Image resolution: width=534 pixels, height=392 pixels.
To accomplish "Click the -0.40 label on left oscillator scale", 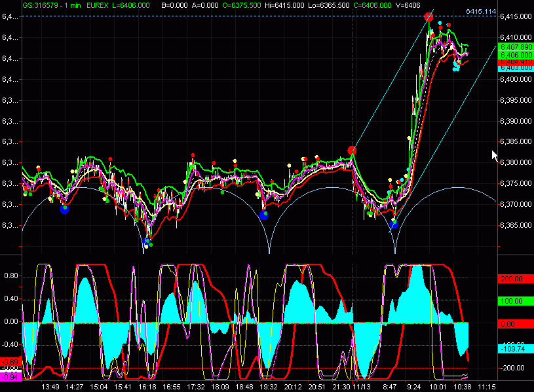I will click(10, 344).
